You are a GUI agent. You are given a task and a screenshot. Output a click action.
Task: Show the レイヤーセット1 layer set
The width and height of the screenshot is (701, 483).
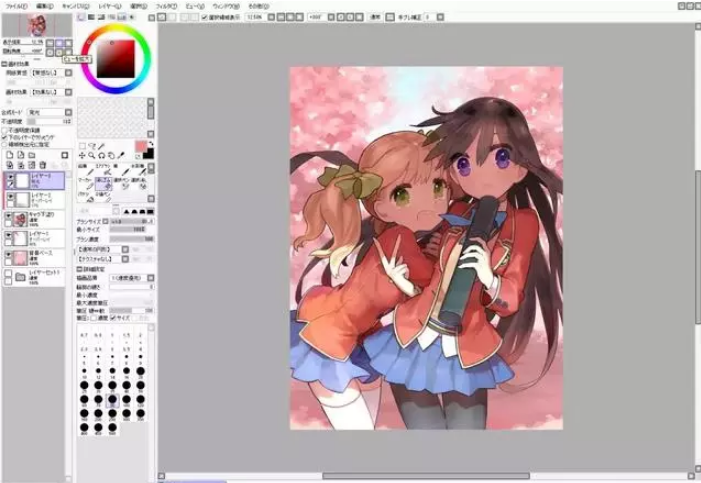click(8, 273)
